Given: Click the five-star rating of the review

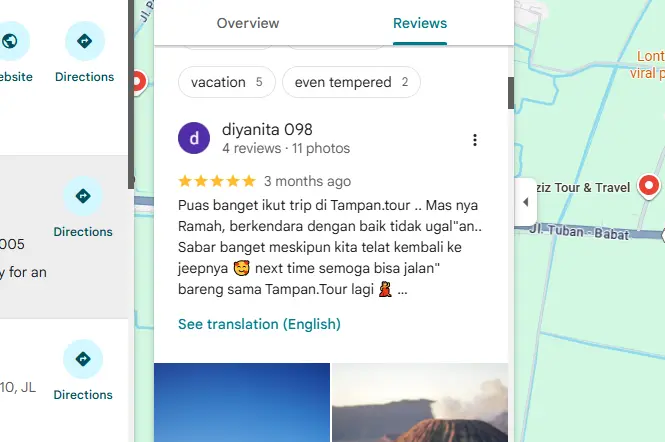Looking at the screenshot, I should (x=217, y=181).
